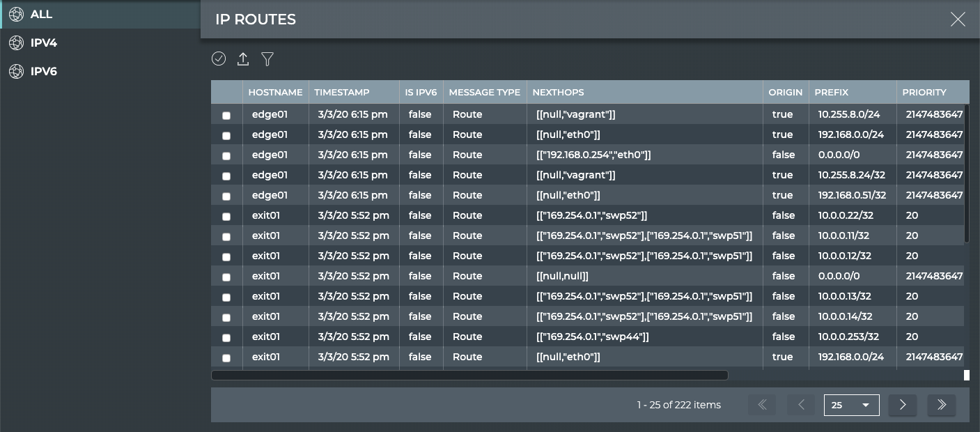Click the Nexthops column header
The height and width of the screenshot is (432, 980).
tap(558, 92)
